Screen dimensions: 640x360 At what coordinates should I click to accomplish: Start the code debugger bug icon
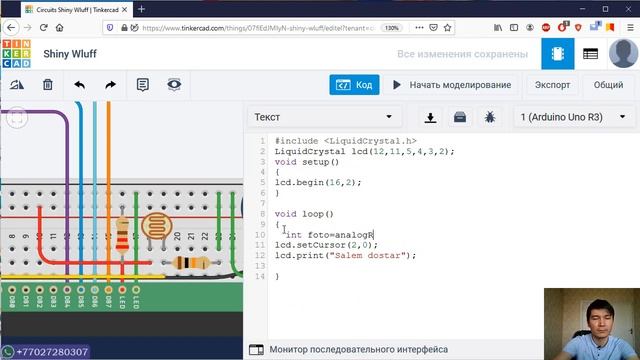pyautogui.click(x=490, y=118)
